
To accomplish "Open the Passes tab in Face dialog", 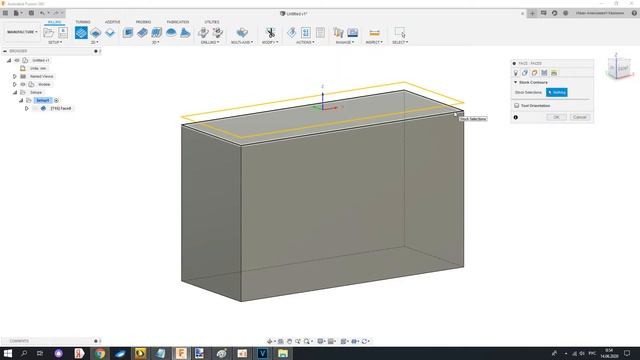I will click(544, 73).
